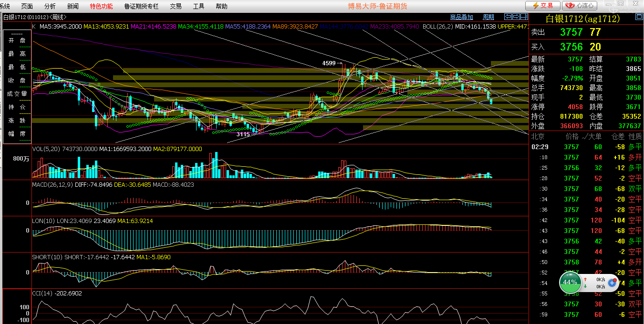This screenshot has width=644, height=324.
Task: Click the maximize icon in quote panel header
Action: coord(639,17)
